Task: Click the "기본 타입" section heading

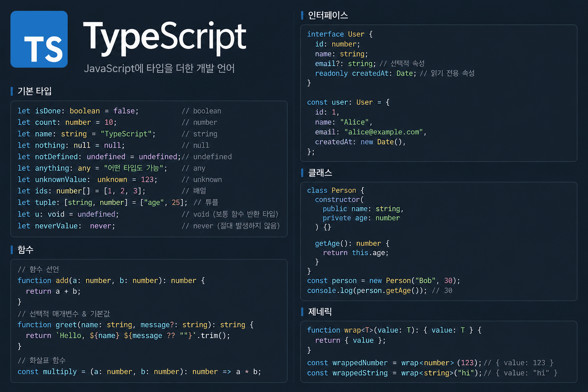Action: pyautogui.click(x=34, y=91)
